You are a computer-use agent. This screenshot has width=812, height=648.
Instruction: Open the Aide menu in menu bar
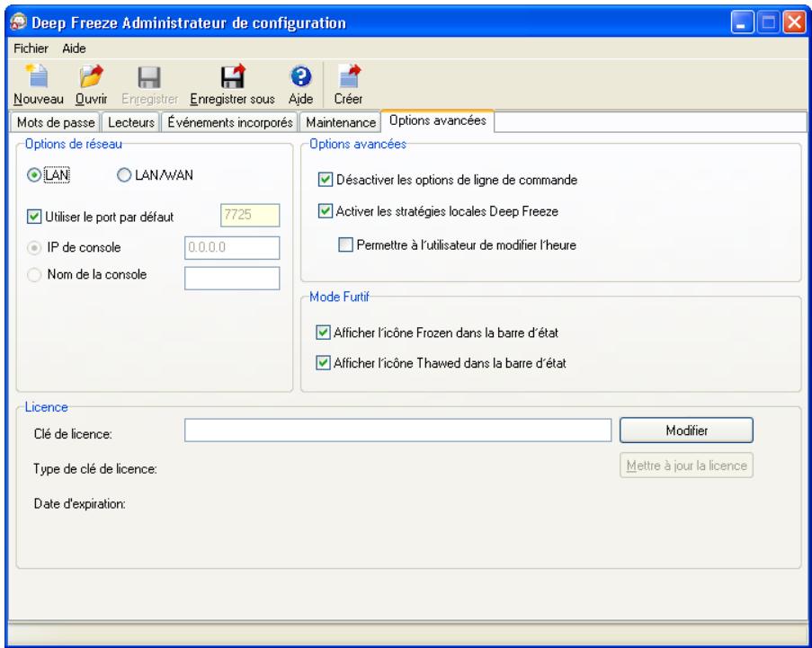point(74,49)
